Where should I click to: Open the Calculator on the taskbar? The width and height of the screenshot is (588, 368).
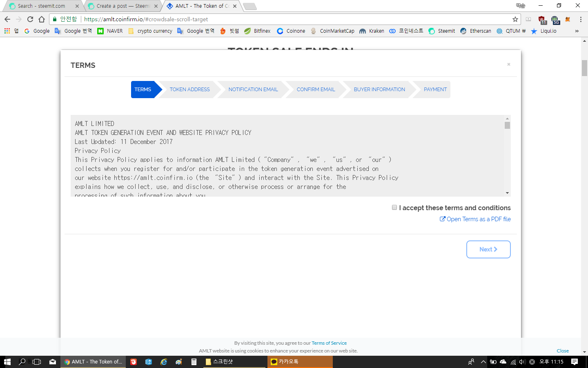coord(194,362)
